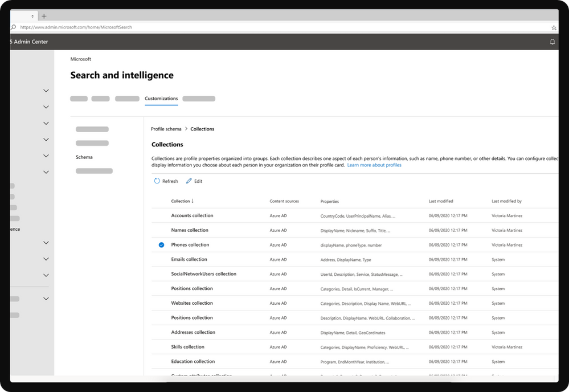Bookmark the page using the star icon
Image resolution: width=569 pixels, height=392 pixels.
[x=553, y=27]
